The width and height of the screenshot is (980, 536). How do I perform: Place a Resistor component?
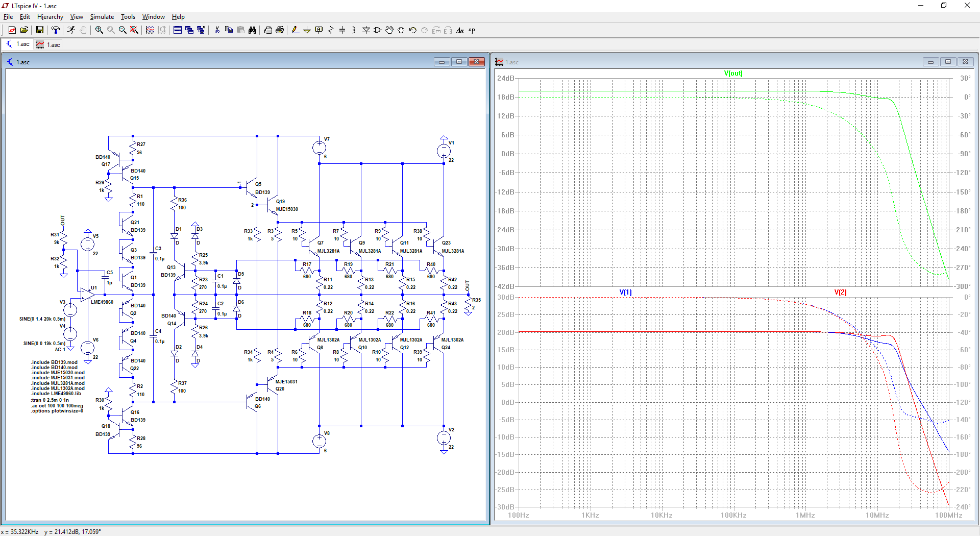(x=331, y=30)
